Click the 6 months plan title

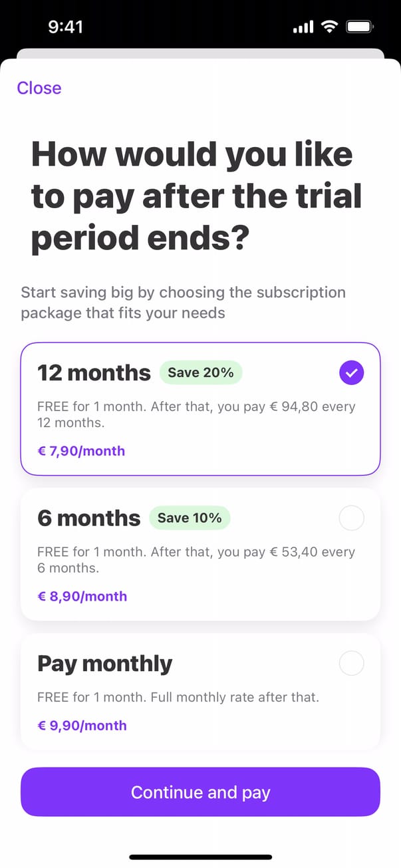(89, 518)
